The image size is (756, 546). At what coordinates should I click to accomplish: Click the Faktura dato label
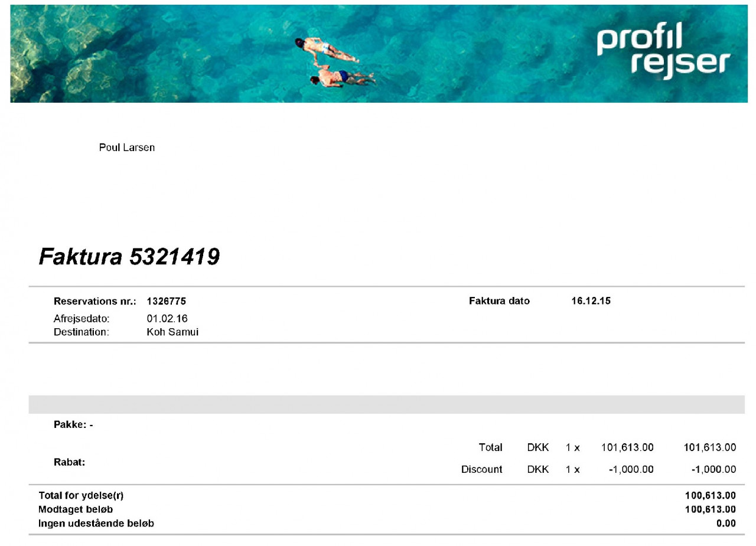pos(499,301)
